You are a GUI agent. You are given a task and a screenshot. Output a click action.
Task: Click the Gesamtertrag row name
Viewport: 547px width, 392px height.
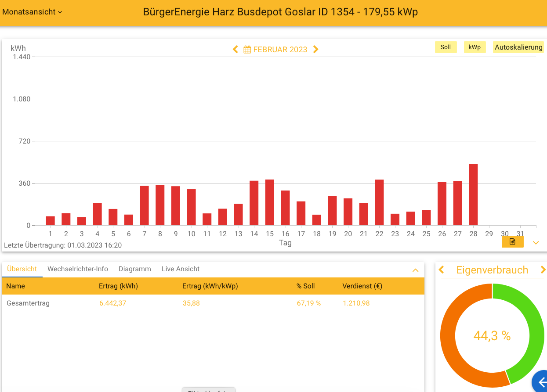28,303
